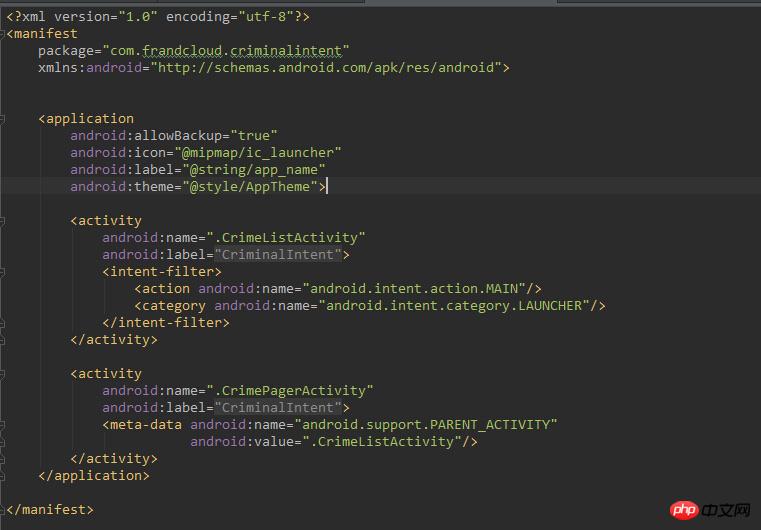Viewport: 761px width, 530px height.
Task: Click the <application opening tag
Action: [86, 119]
